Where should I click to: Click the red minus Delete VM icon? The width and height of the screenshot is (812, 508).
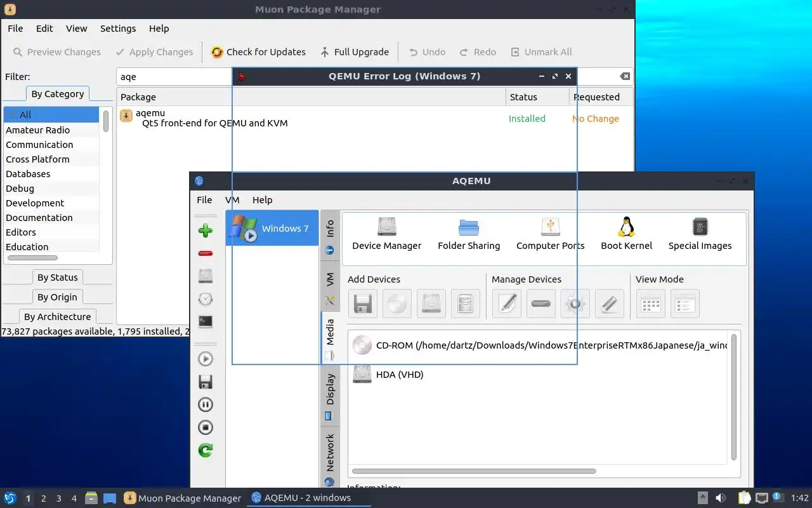click(x=205, y=253)
